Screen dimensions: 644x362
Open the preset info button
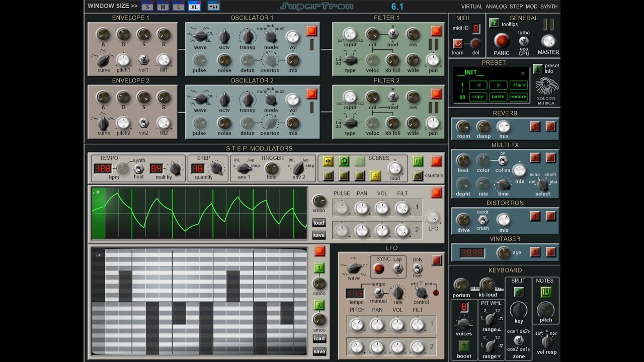[x=538, y=69]
